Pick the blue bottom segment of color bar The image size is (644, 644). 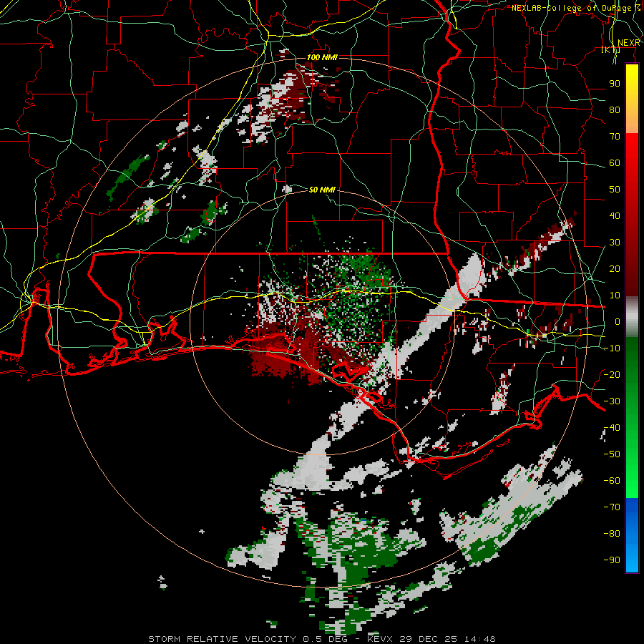point(632,535)
